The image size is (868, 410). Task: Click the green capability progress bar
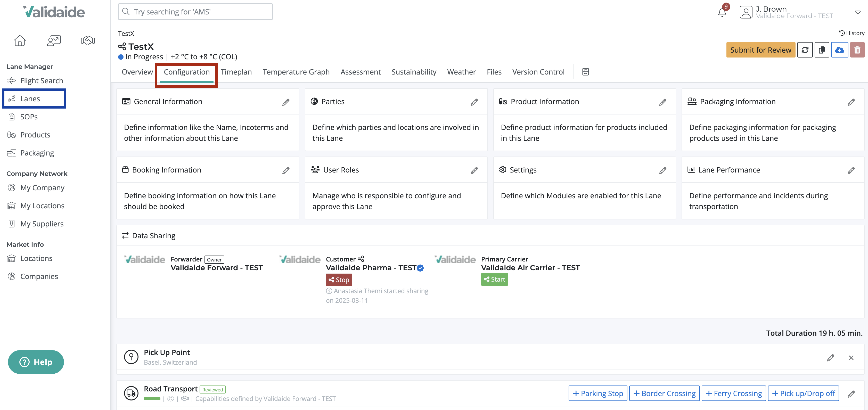[x=152, y=399]
